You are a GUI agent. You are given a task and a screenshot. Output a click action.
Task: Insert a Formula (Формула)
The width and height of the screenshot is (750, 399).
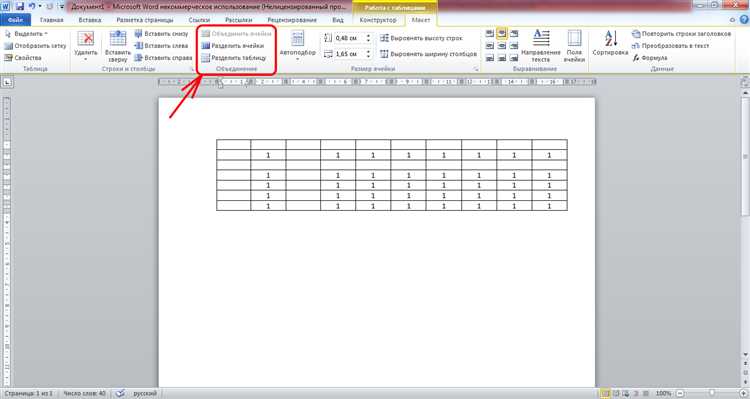(x=650, y=58)
